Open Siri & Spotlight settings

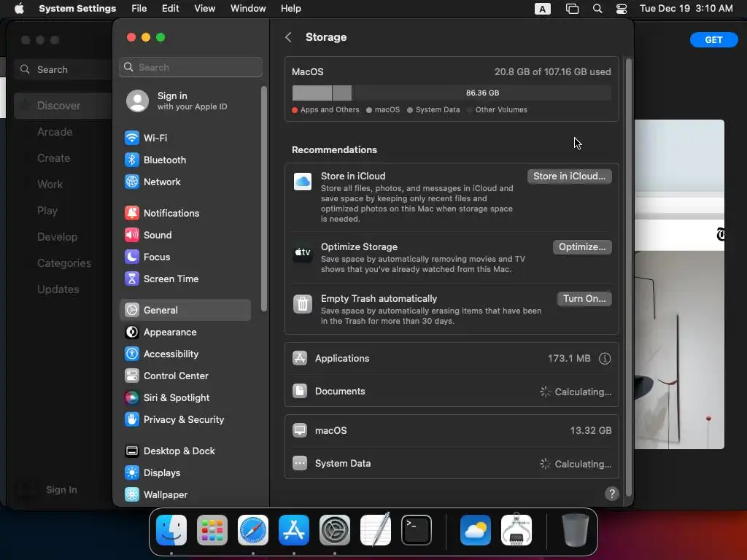coord(185,398)
